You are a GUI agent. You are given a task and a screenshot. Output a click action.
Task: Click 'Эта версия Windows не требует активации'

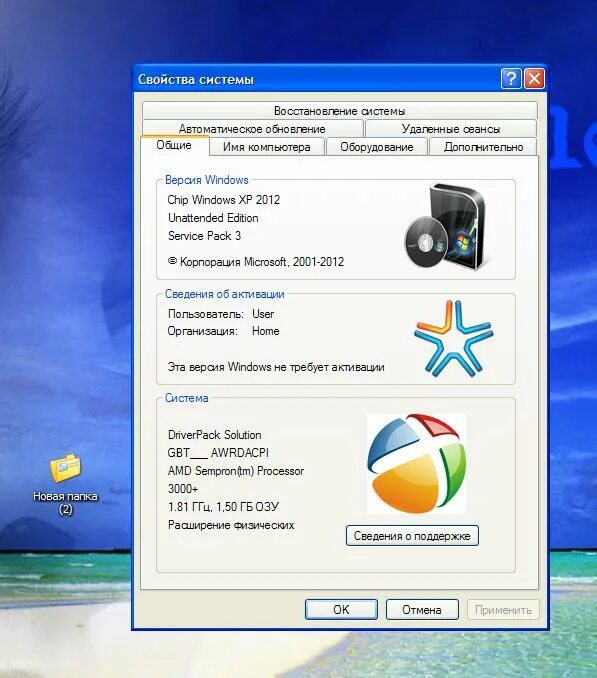(276, 367)
